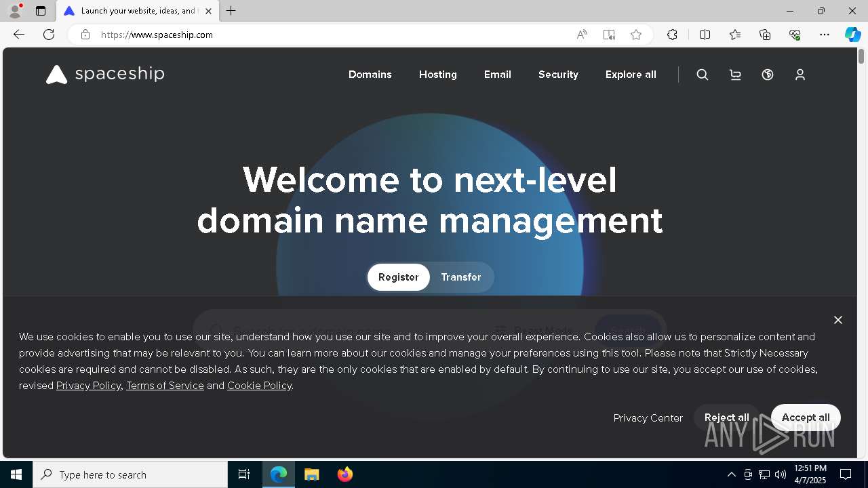Open the browser profile icon
The height and width of the screenshot is (488, 868).
click(x=15, y=11)
